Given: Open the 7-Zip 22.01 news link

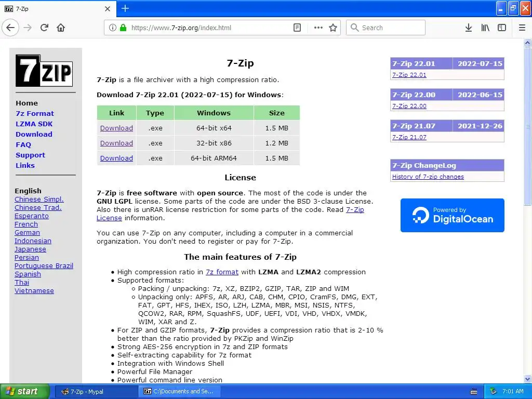Looking at the screenshot, I should pos(409,75).
